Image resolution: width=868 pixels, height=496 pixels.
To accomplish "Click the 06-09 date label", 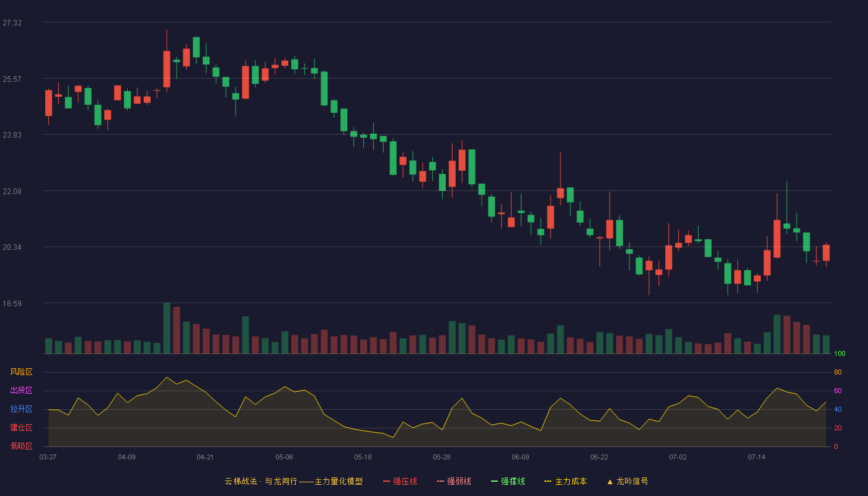I will point(520,457).
